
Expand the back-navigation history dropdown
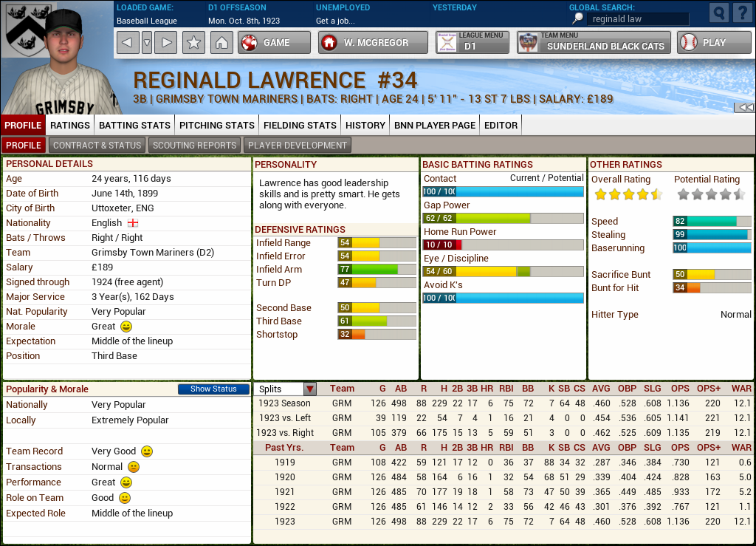point(147,42)
